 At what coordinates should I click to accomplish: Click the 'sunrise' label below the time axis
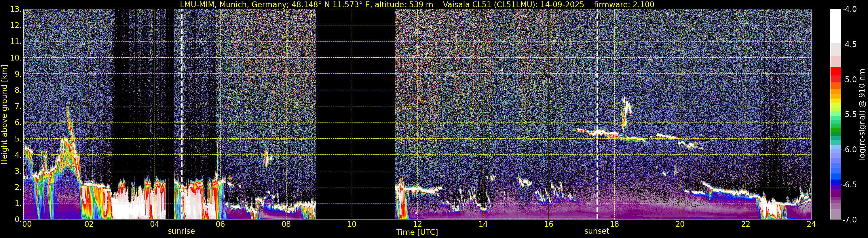click(x=181, y=231)
